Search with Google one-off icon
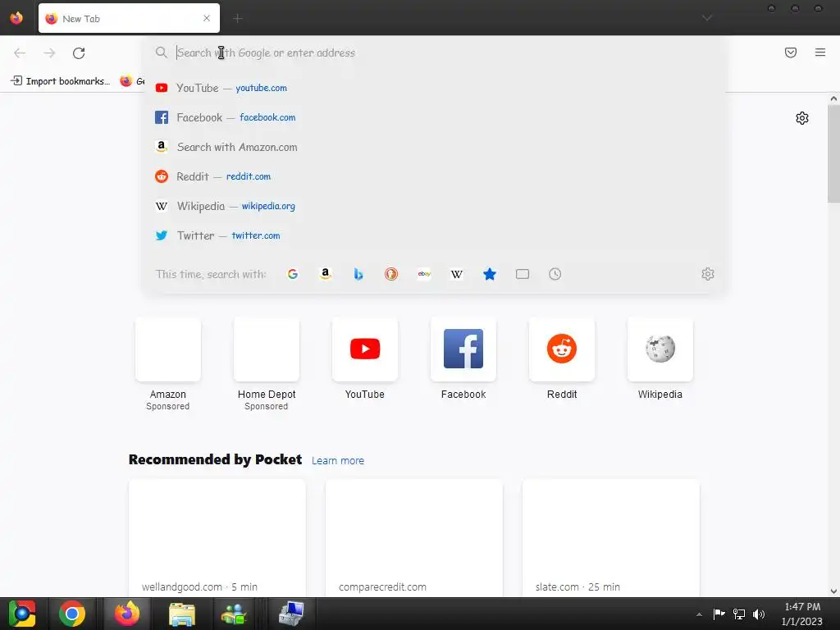Screen dimensions: 840x630 (x=293, y=274)
